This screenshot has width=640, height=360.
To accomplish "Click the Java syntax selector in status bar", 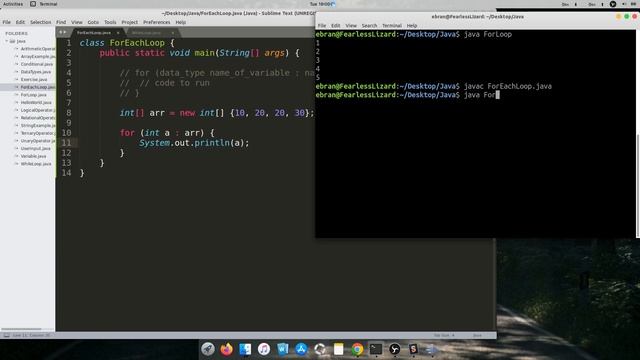I will point(477,335).
